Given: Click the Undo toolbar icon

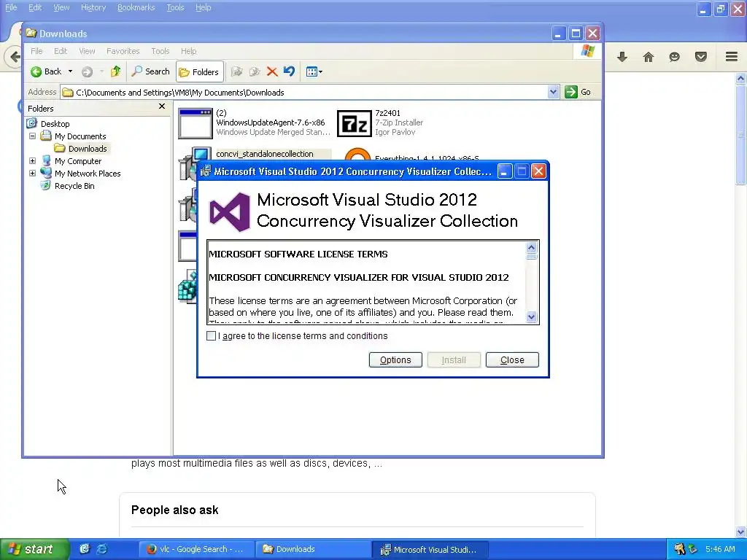Looking at the screenshot, I should coord(289,71).
